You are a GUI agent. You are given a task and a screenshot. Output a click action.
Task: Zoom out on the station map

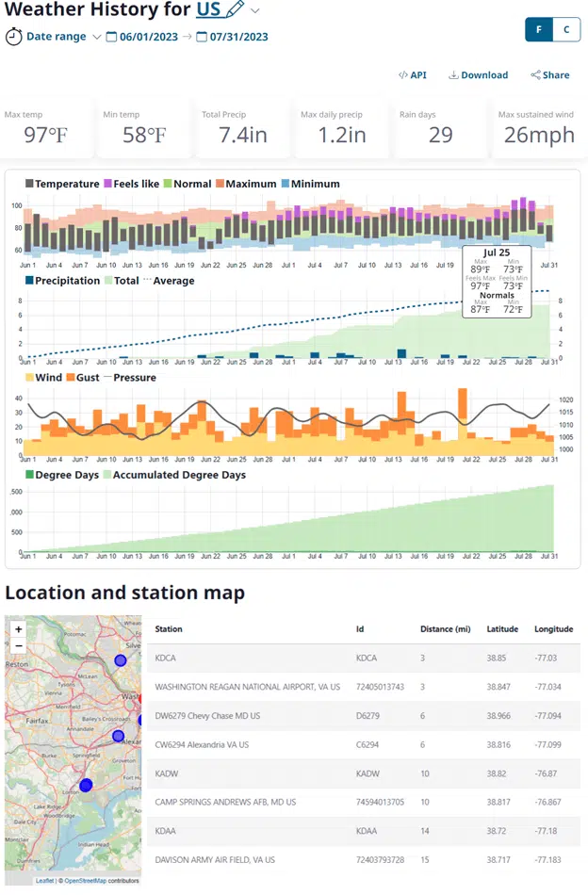pos(19,645)
